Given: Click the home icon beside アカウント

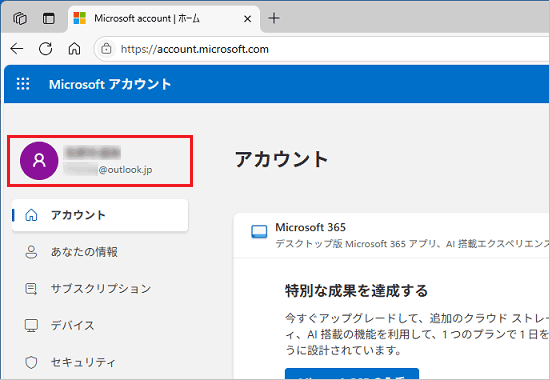Looking at the screenshot, I should coord(31,215).
